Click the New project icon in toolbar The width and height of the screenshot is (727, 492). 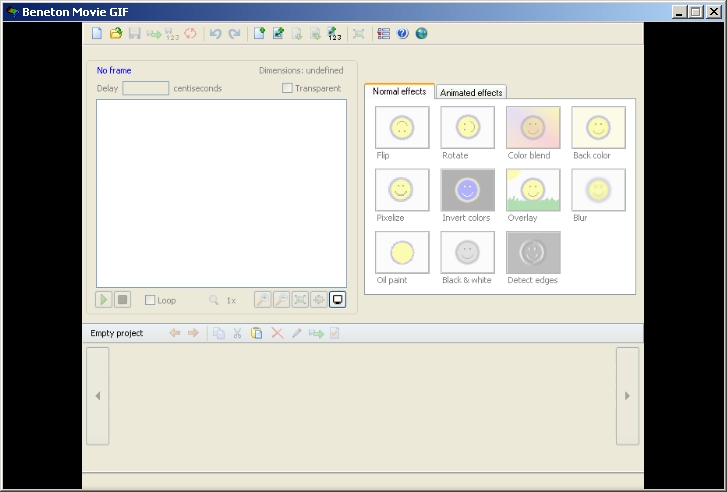(x=97, y=33)
